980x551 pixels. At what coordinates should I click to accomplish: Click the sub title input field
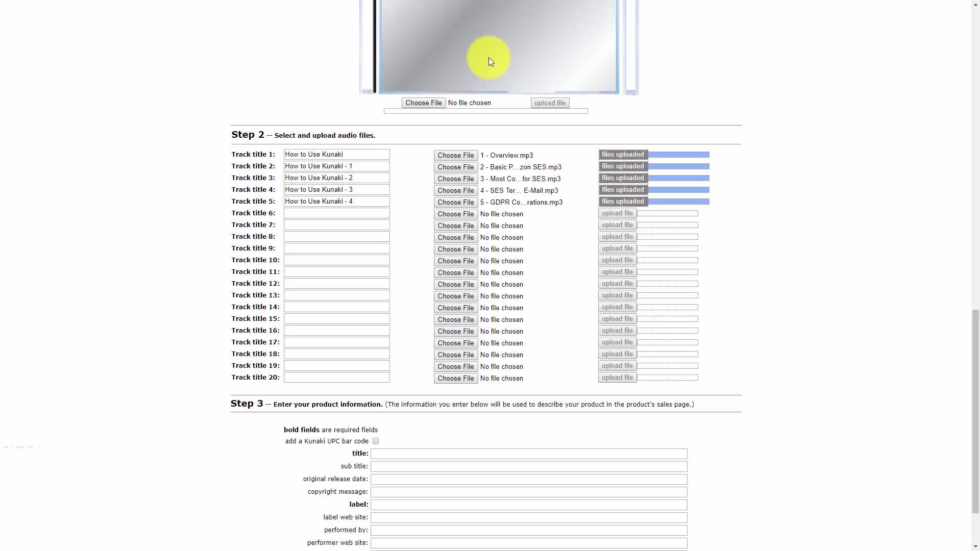[529, 466]
